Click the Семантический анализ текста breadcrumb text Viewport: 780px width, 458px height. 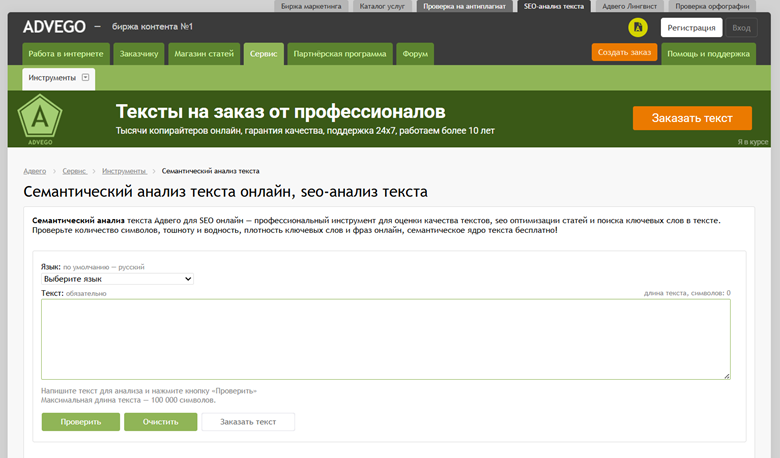(210, 171)
